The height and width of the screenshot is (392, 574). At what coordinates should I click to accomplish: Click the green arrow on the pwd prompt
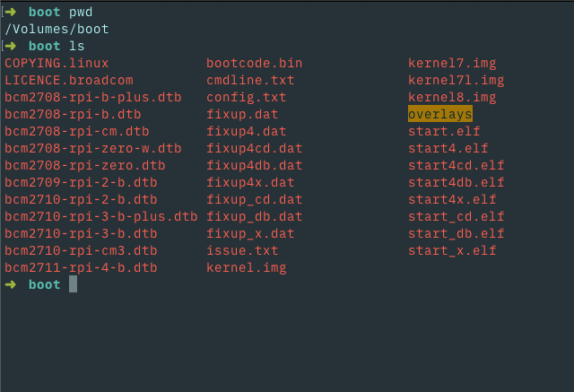[x=11, y=12]
